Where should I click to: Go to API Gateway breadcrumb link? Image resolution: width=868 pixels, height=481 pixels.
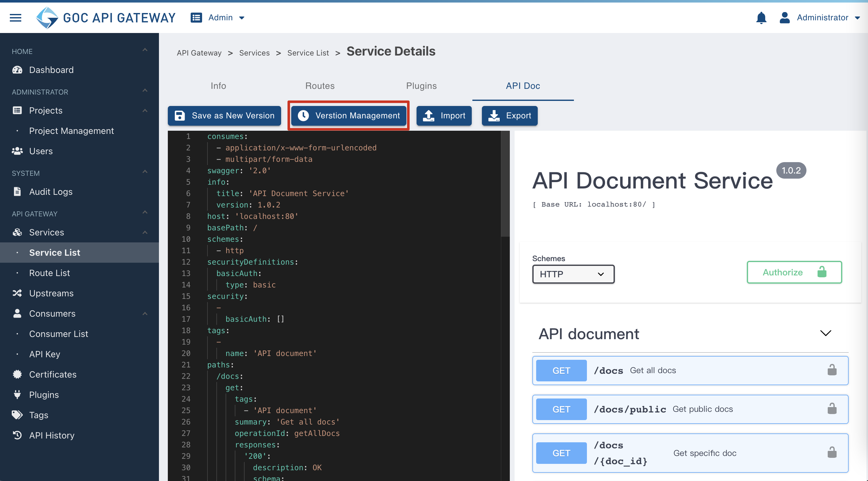pos(199,53)
